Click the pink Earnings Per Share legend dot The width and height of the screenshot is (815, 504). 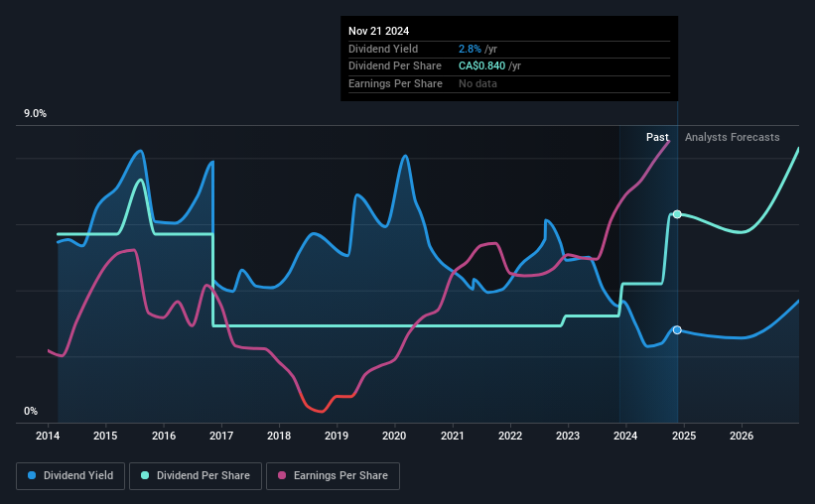click(x=282, y=475)
